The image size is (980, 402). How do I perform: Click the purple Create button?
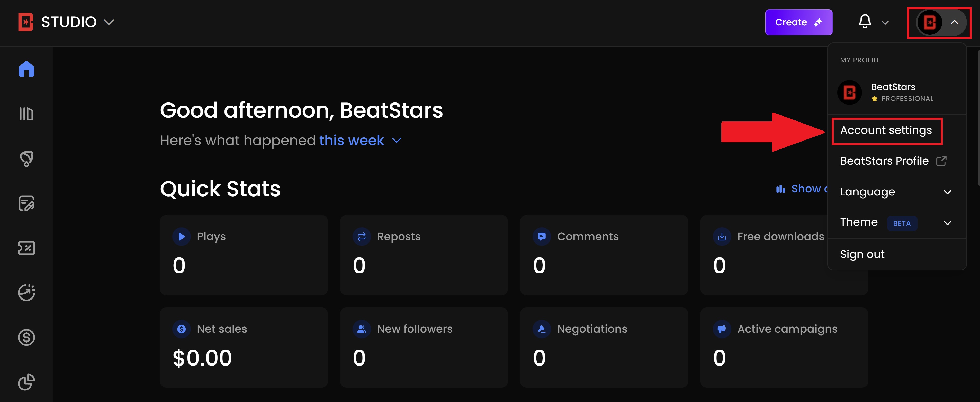coord(798,22)
